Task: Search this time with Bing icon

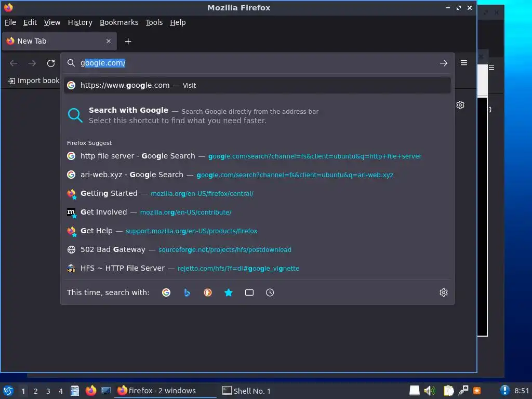Action: (x=187, y=292)
